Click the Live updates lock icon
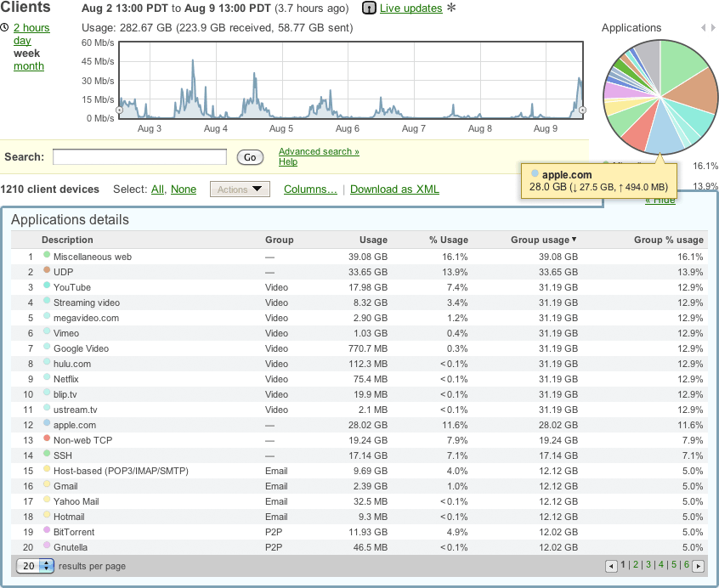The width and height of the screenshot is (719, 588). pos(369,8)
